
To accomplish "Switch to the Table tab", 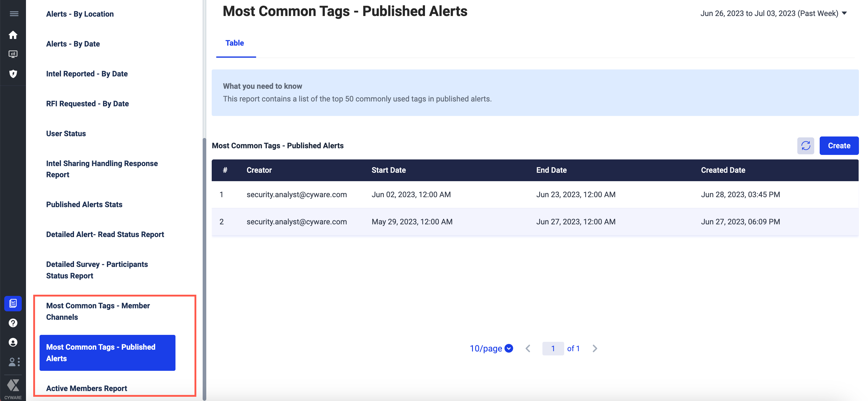I will point(235,43).
